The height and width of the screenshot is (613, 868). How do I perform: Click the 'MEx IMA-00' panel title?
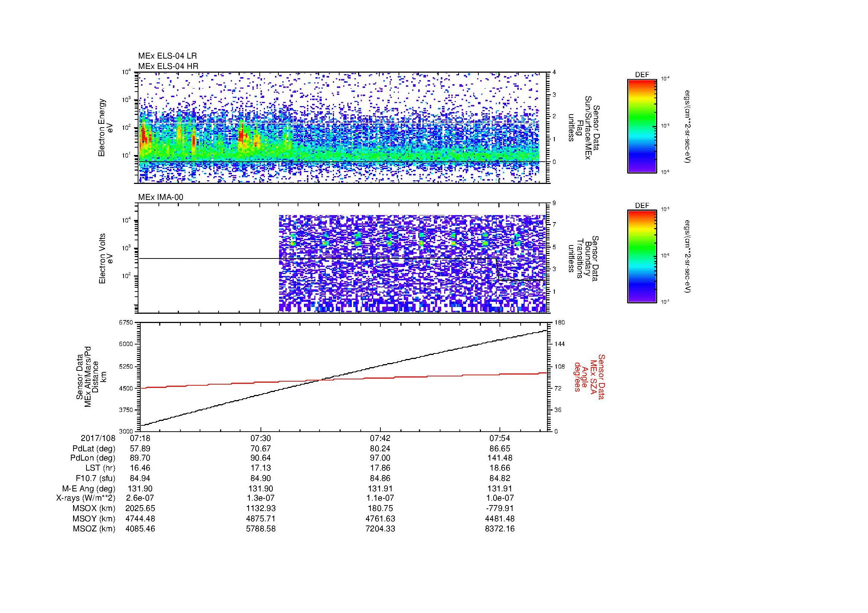pyautogui.click(x=161, y=197)
